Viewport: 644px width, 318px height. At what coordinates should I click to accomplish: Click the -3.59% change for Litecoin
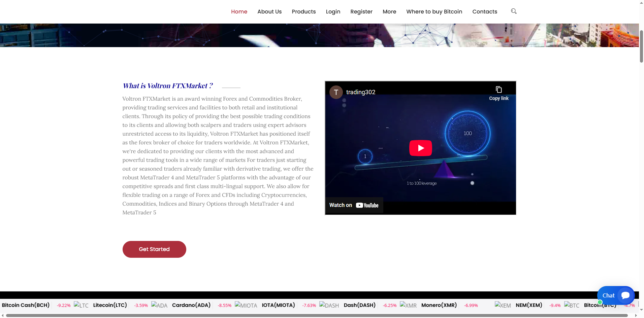(141, 306)
